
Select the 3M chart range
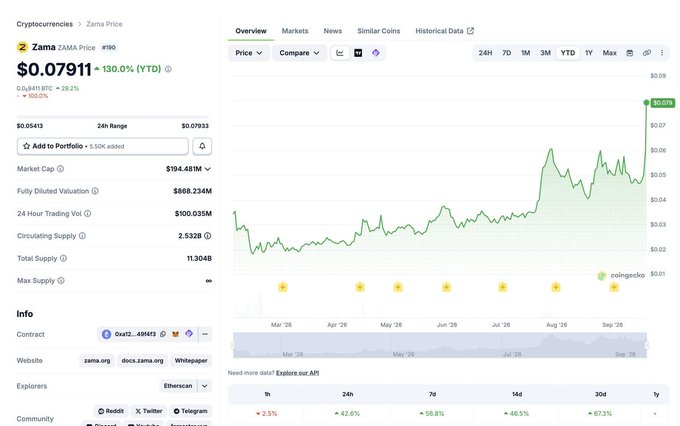(546, 53)
